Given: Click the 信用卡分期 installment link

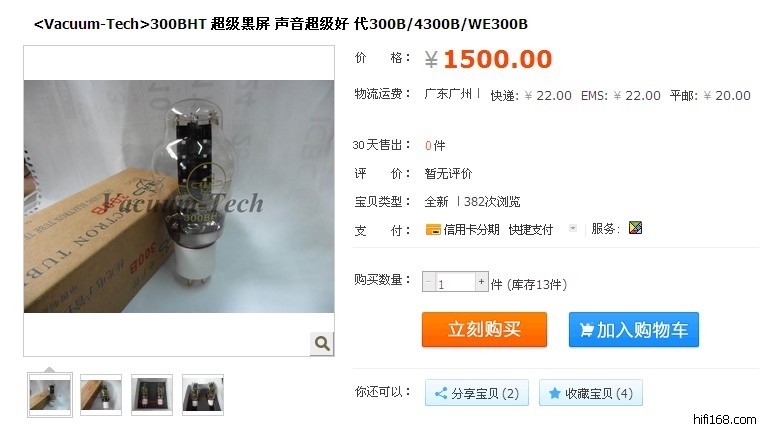Looking at the screenshot, I should click(471, 229).
